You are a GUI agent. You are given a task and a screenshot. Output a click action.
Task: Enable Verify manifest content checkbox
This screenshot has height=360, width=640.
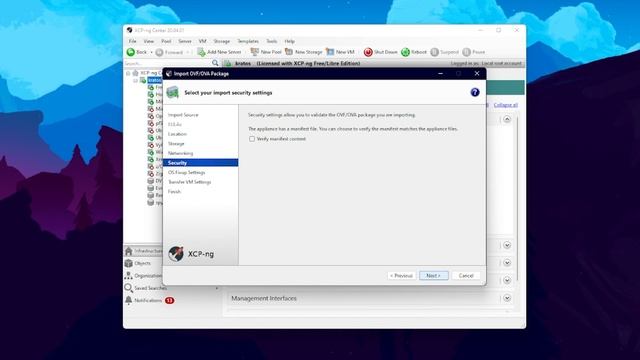click(252, 139)
